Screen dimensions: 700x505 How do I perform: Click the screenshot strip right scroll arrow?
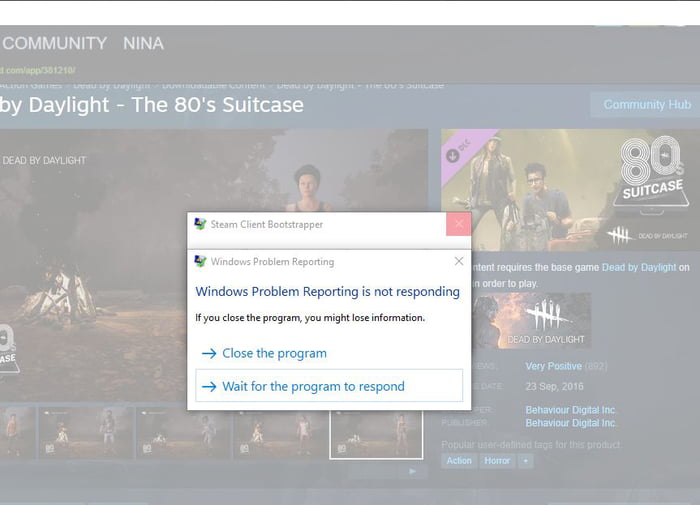(x=413, y=471)
